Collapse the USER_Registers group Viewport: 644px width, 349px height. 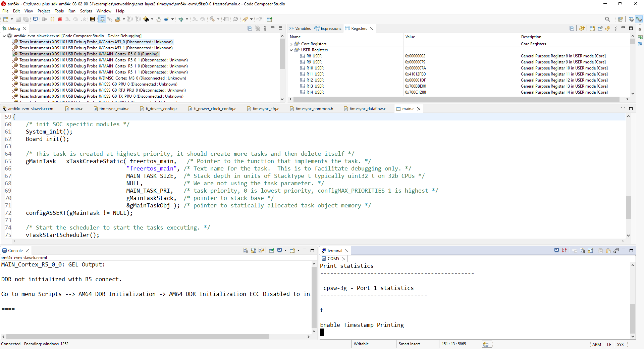tap(291, 50)
